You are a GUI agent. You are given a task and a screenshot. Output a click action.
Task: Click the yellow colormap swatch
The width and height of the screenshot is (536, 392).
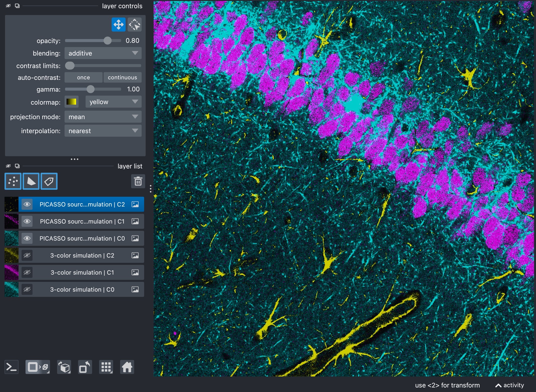(x=72, y=102)
